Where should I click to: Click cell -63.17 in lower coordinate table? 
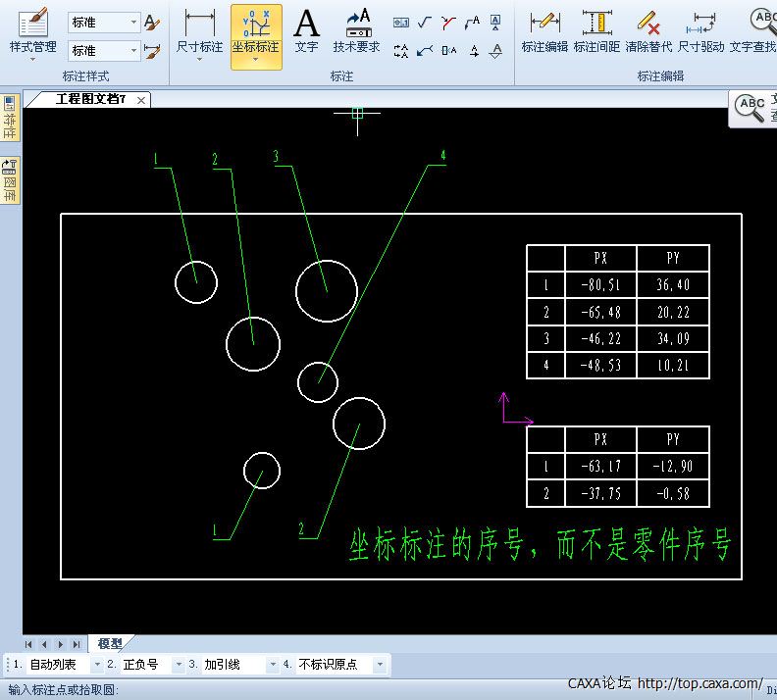coord(600,467)
